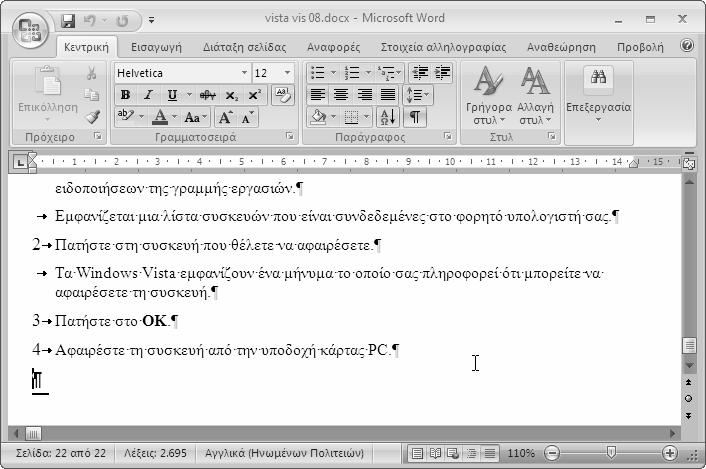Click the zoom slider handle
Screen dimensions: 706x469
point(611,452)
